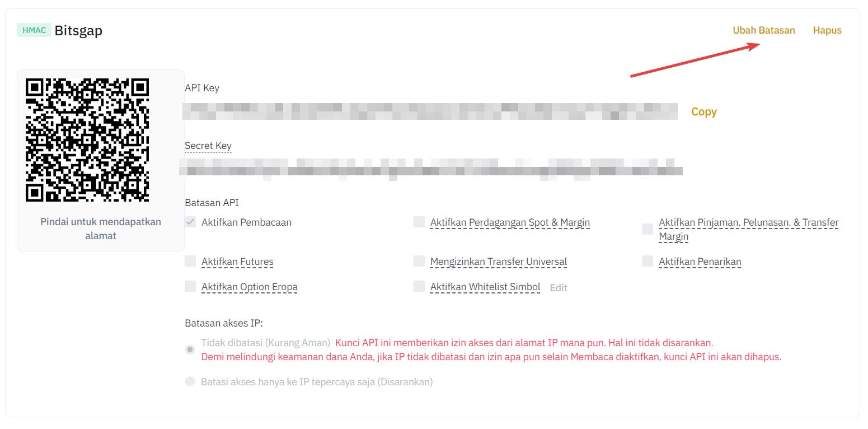Enable Aktifkan Perdagangan Spot & Margin checkbox

pos(419,222)
